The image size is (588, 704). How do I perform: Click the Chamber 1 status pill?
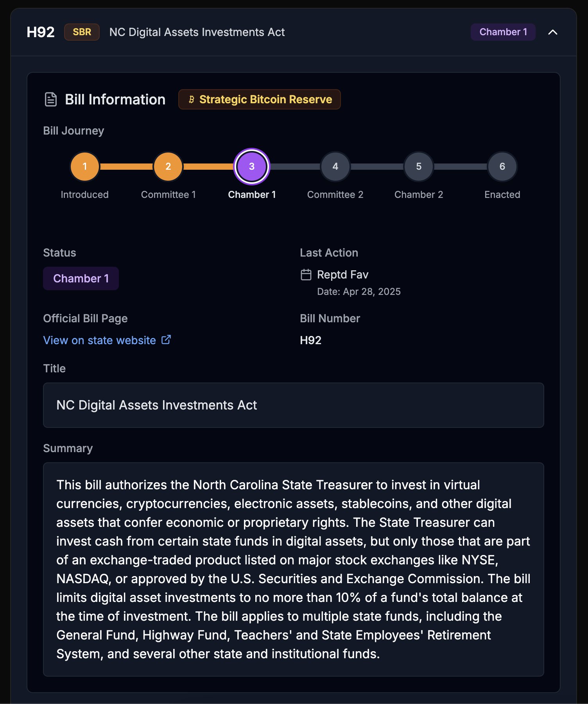point(81,278)
